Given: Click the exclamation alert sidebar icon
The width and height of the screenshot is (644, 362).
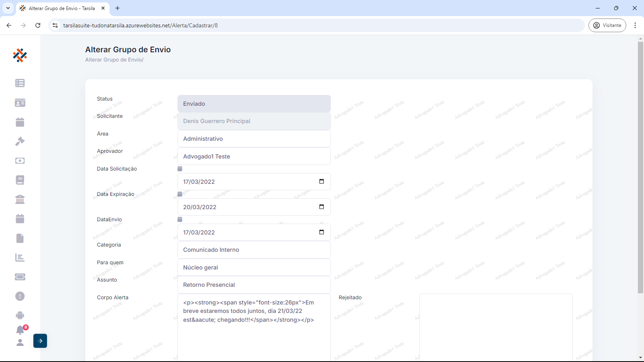Looking at the screenshot, I should (20, 296).
